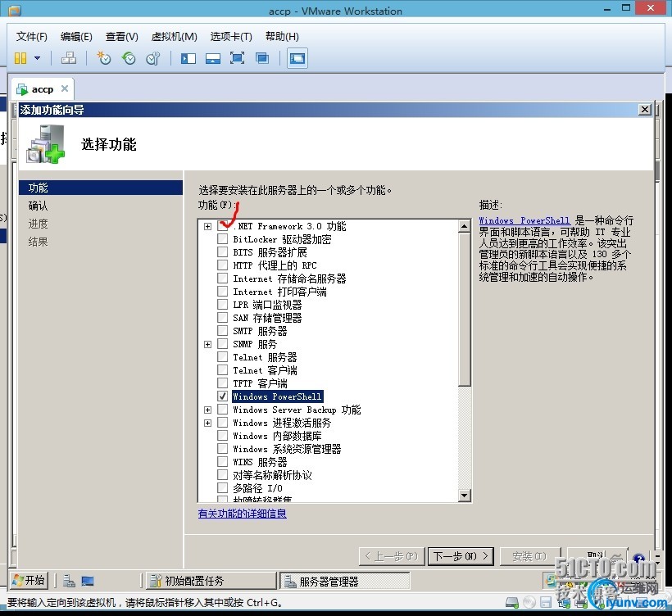Click the 开始 Start button
The image size is (672, 616).
coord(29,581)
